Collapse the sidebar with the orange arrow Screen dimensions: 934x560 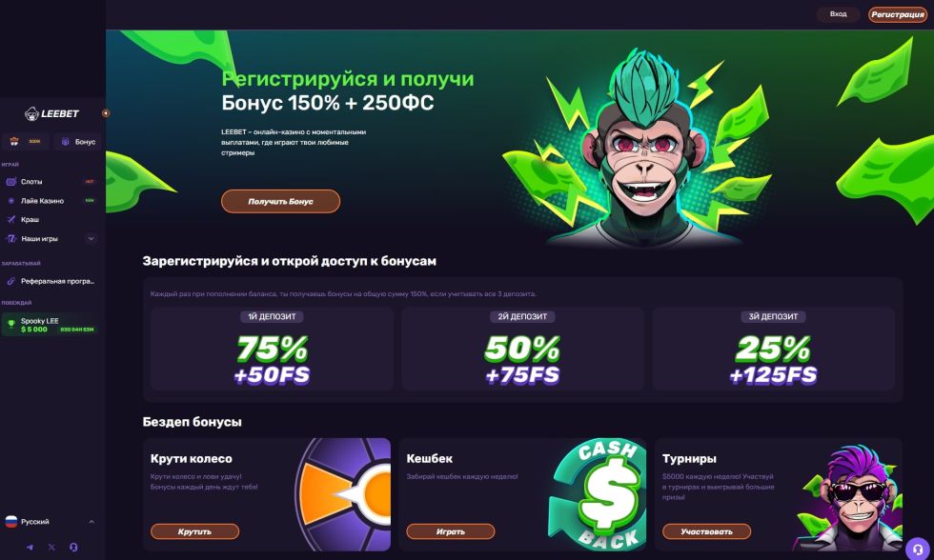click(x=106, y=113)
